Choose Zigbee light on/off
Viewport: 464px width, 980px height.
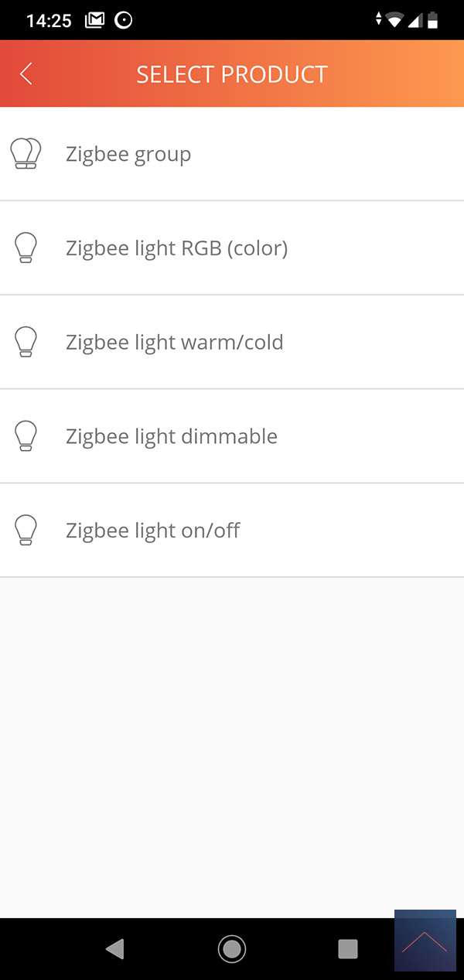[x=152, y=531]
